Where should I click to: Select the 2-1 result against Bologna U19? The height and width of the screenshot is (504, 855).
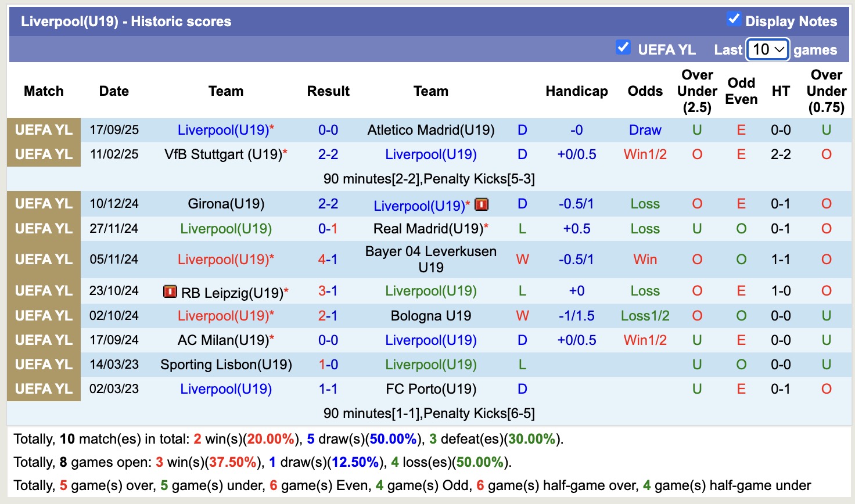[328, 316]
